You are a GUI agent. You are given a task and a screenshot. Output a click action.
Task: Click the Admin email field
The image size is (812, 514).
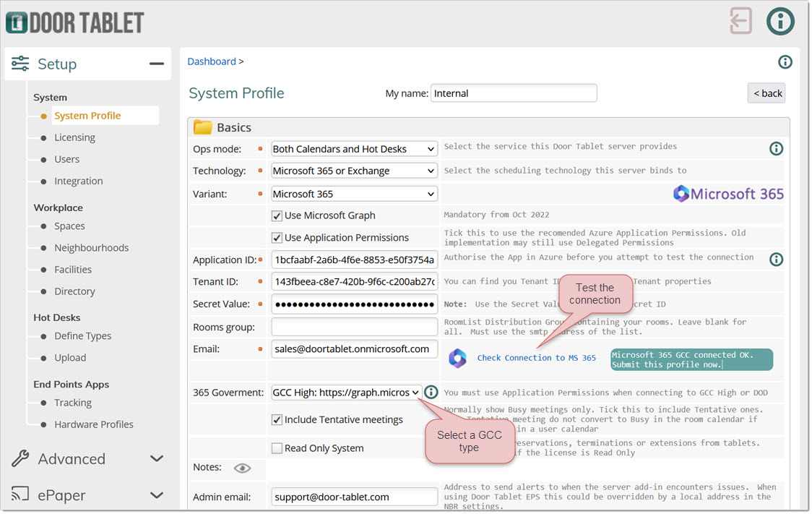coord(354,497)
